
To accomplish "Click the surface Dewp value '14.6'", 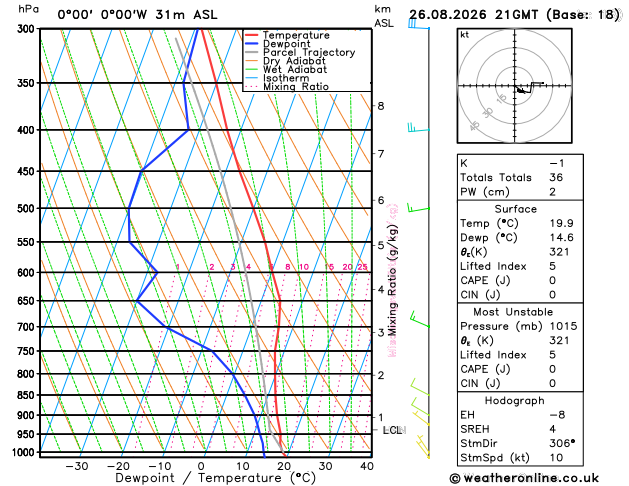I will pos(561,238).
